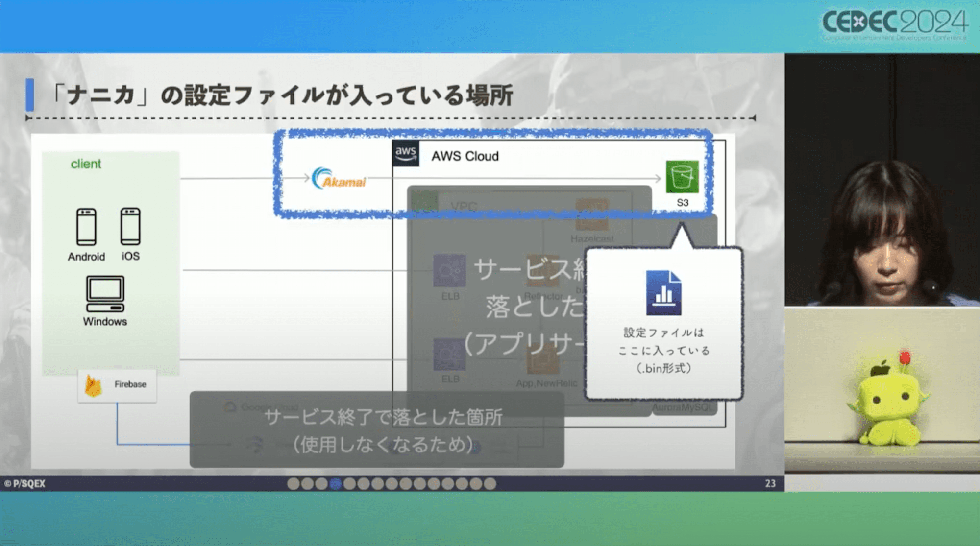980x546 pixels.
Task: Click the dimmed 'AuroraMySQL' label
Action: click(683, 407)
